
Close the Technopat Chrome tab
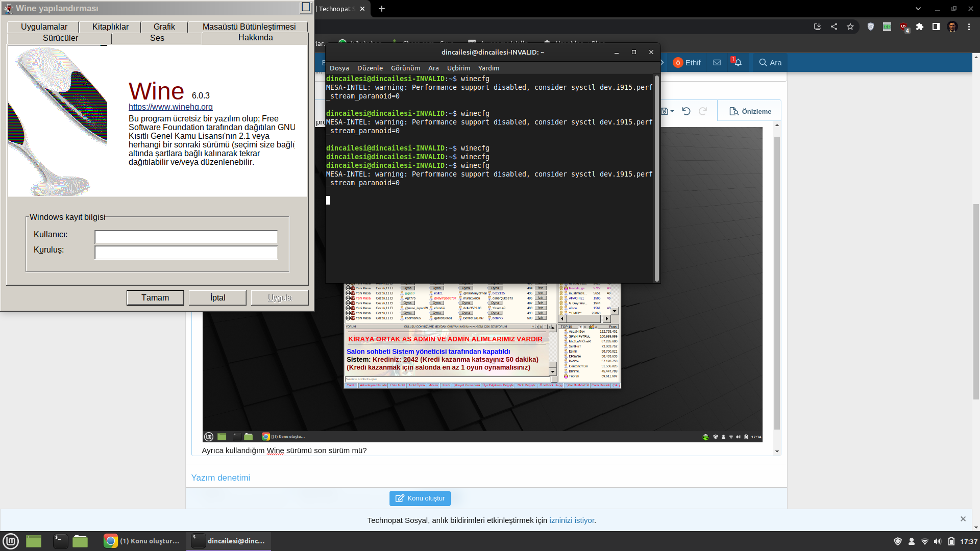click(x=362, y=9)
